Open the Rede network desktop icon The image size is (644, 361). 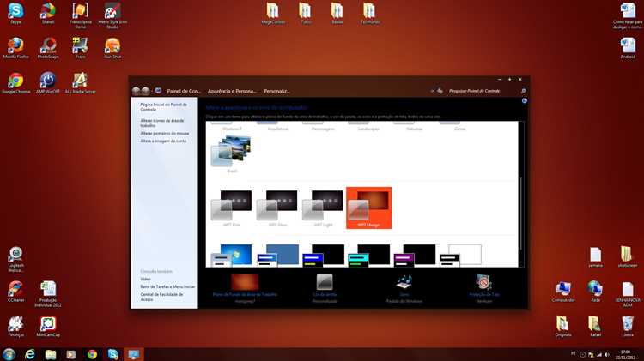[595, 292]
